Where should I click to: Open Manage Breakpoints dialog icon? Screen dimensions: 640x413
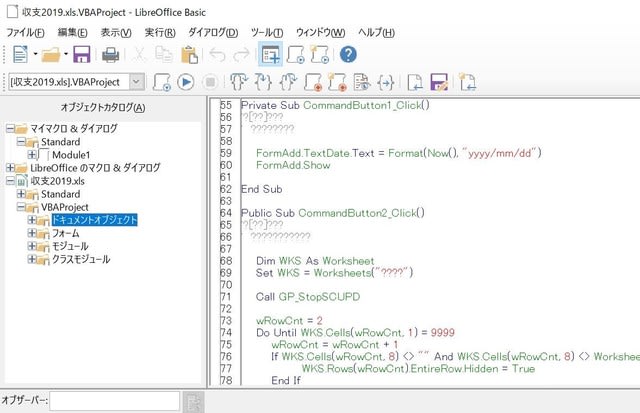click(337, 82)
